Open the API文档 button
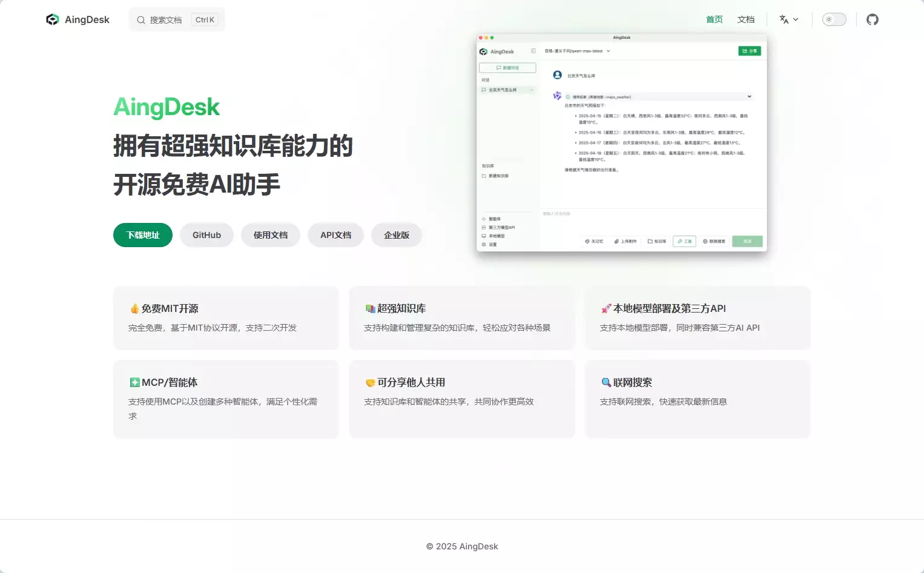Viewport: 924px width, 573px height. (x=335, y=235)
